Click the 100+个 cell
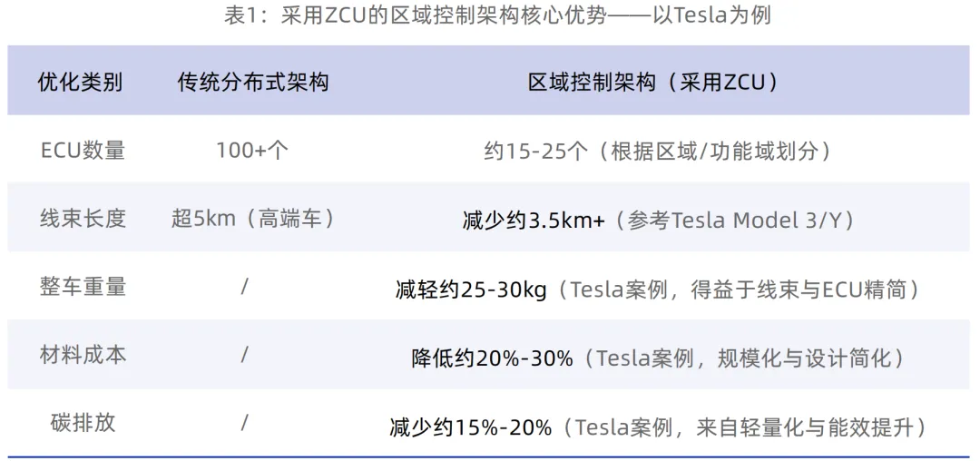 (252, 151)
